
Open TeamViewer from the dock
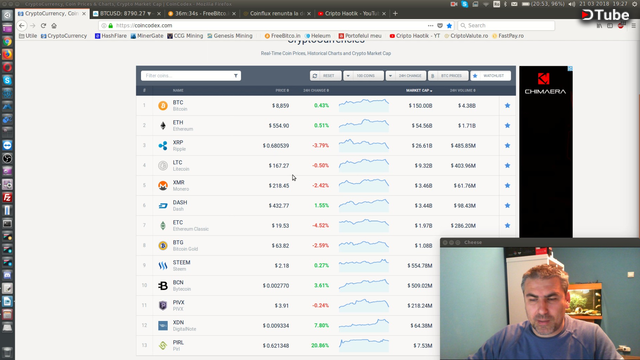click(7, 145)
